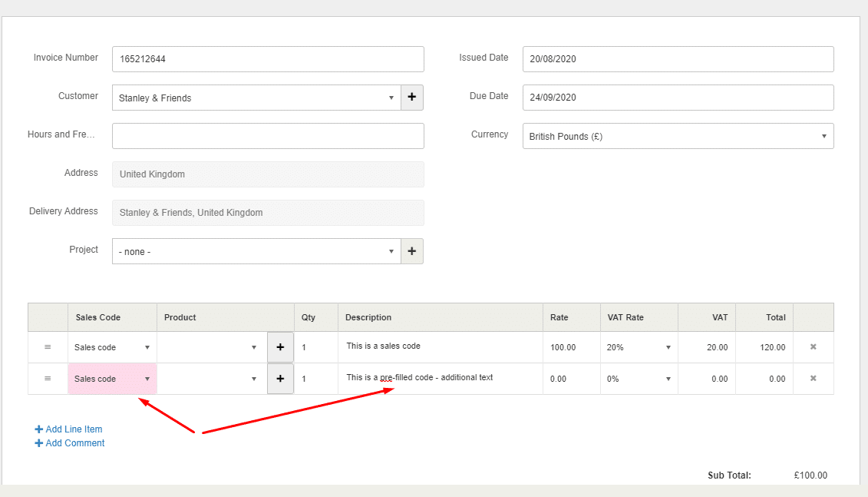Screen dimensions: 868x497
Task: Open the 0% VAT Rate dropdown
Action: 639,379
